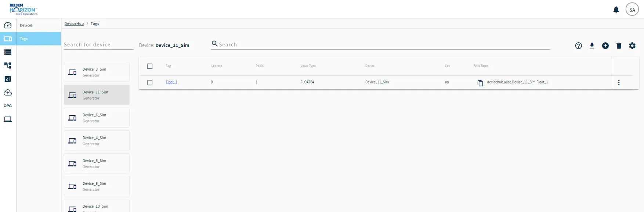Focus the tag Search field

[x=381, y=45]
